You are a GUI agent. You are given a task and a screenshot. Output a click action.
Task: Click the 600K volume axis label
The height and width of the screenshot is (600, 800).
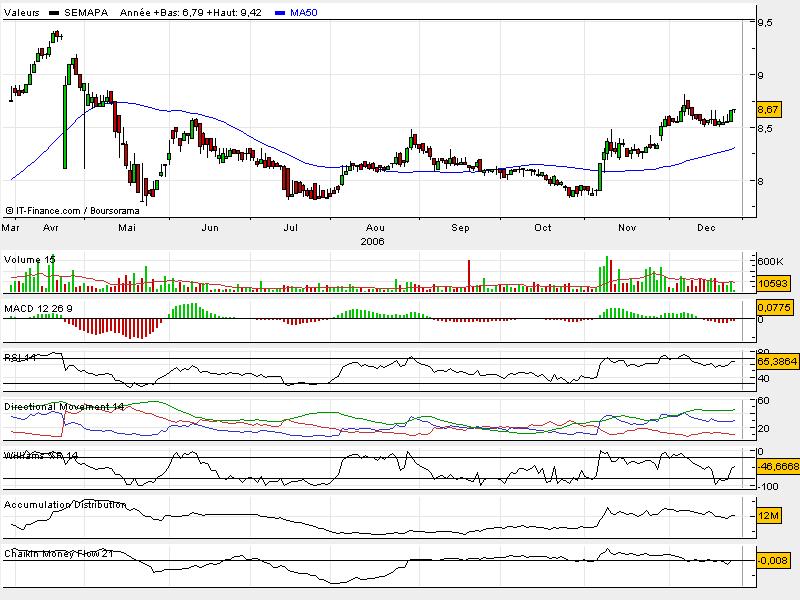click(770, 262)
